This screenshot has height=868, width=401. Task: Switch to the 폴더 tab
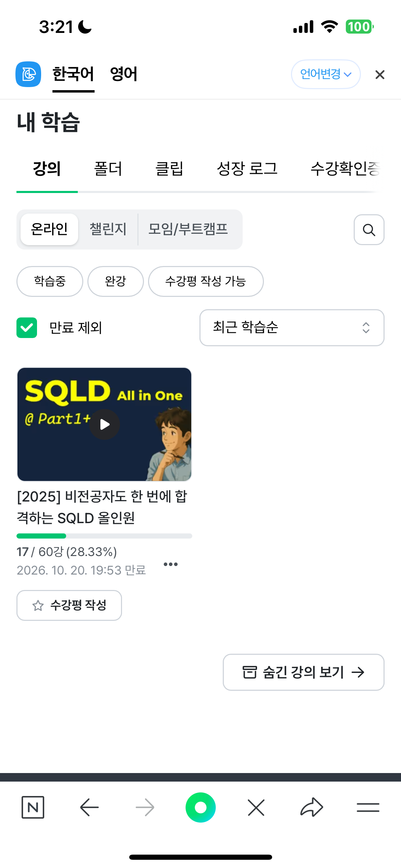point(108,169)
